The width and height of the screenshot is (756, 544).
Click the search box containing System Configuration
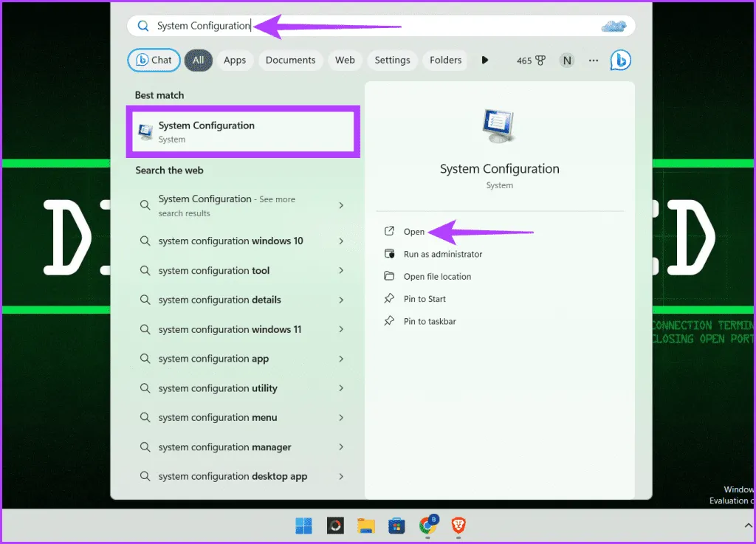(x=369, y=26)
